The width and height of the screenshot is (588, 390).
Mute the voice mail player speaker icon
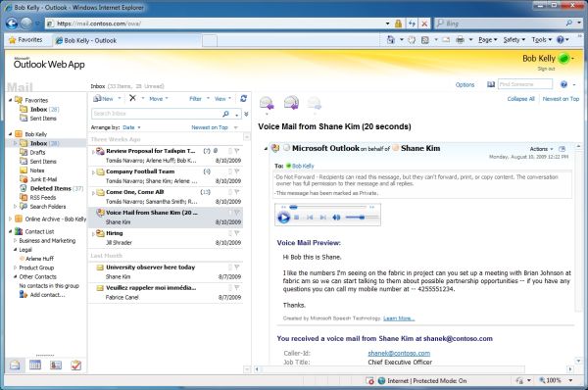(336, 218)
